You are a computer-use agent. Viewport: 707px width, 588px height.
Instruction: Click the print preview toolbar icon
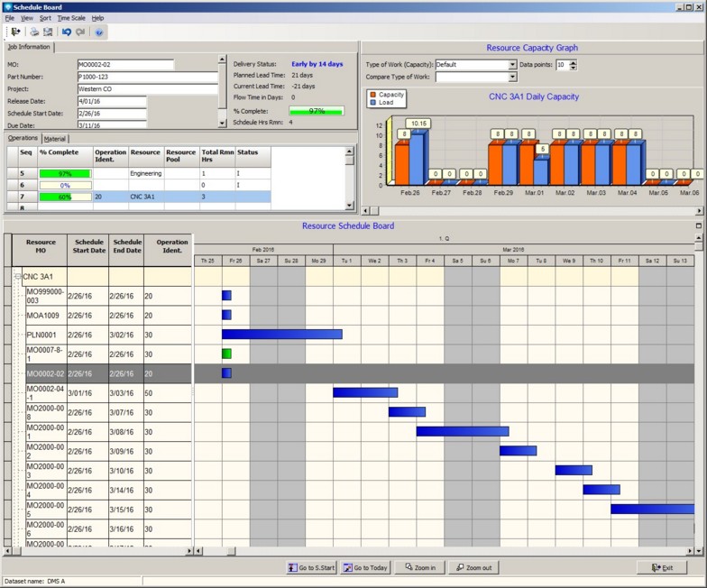click(48, 32)
